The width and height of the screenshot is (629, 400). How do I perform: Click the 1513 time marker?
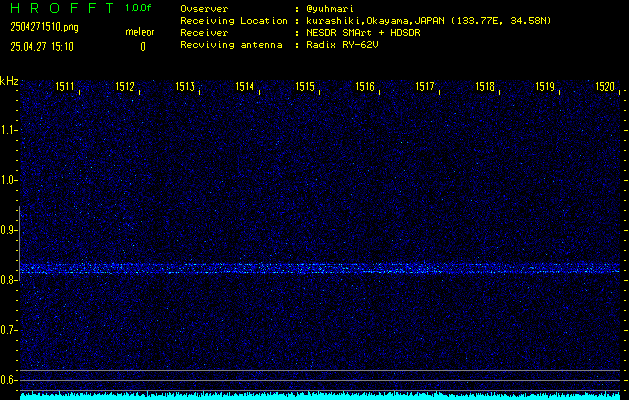click(x=185, y=87)
